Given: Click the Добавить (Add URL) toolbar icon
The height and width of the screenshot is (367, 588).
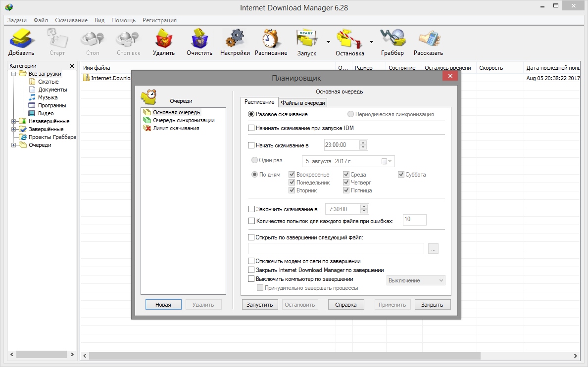Looking at the screenshot, I should pyautogui.click(x=21, y=39).
